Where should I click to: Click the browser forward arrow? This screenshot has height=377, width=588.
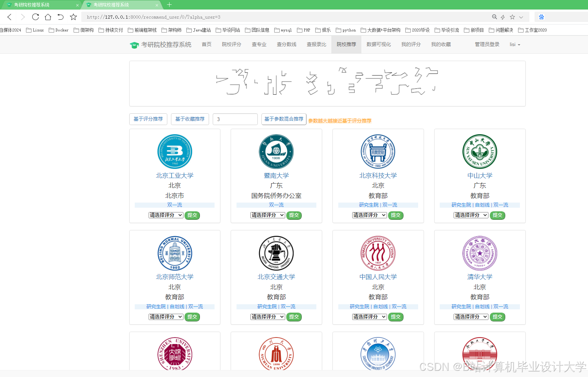pos(23,17)
